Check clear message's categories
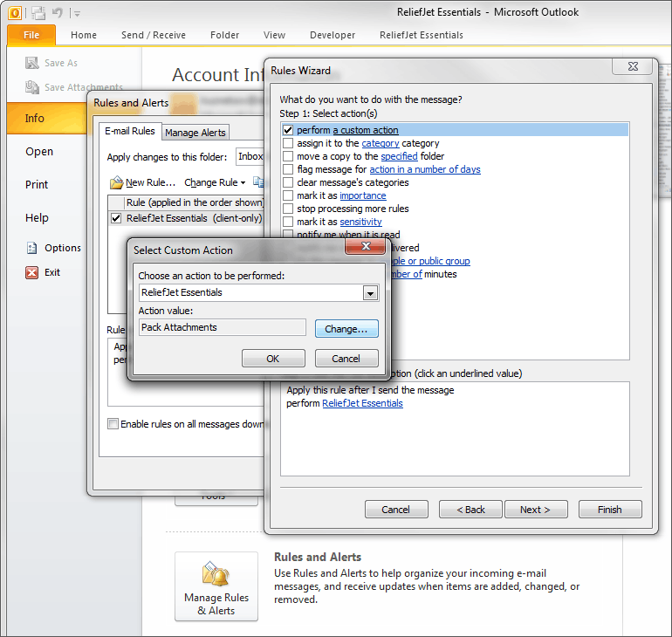672x637 pixels. click(x=288, y=182)
